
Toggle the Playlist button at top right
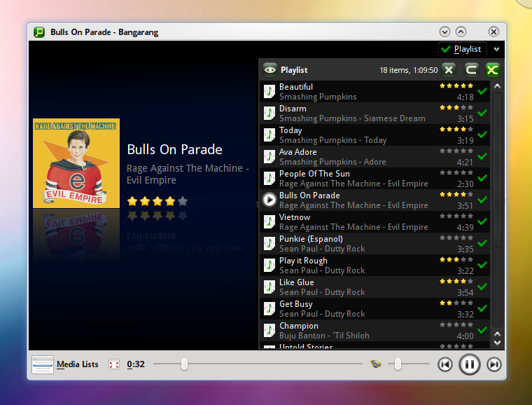click(x=463, y=49)
